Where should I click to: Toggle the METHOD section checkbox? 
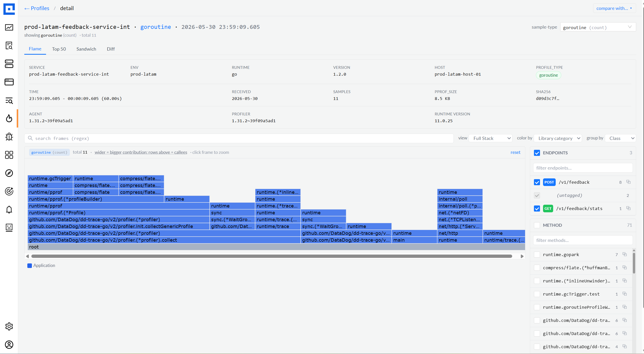click(537, 225)
